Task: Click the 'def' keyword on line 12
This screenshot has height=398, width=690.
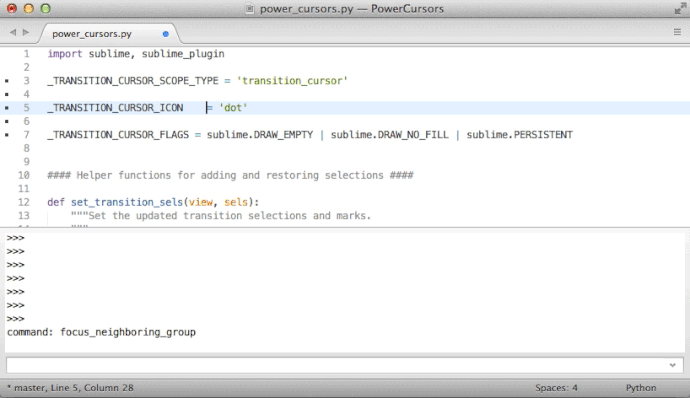Action: click(56, 202)
